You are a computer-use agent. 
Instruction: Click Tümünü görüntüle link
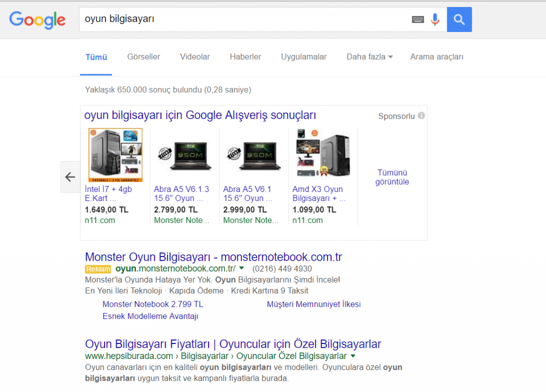[x=392, y=177]
